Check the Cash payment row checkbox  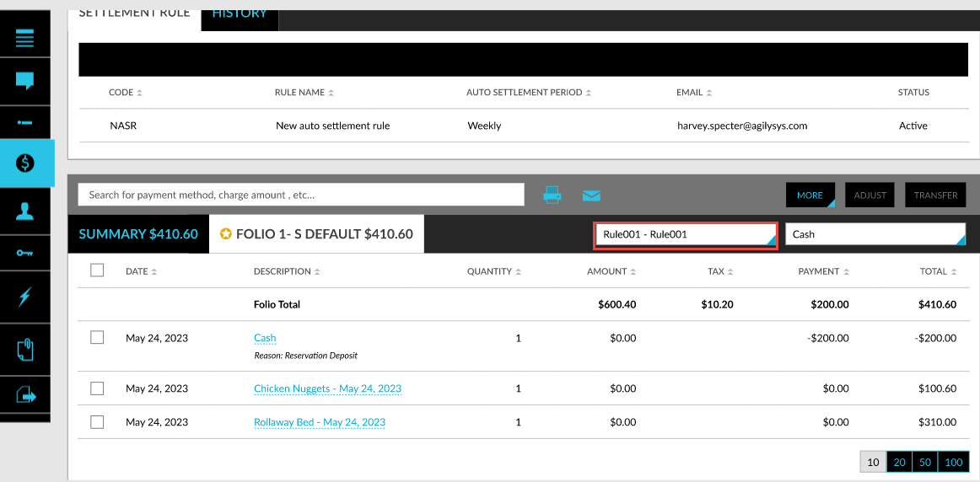pos(97,337)
